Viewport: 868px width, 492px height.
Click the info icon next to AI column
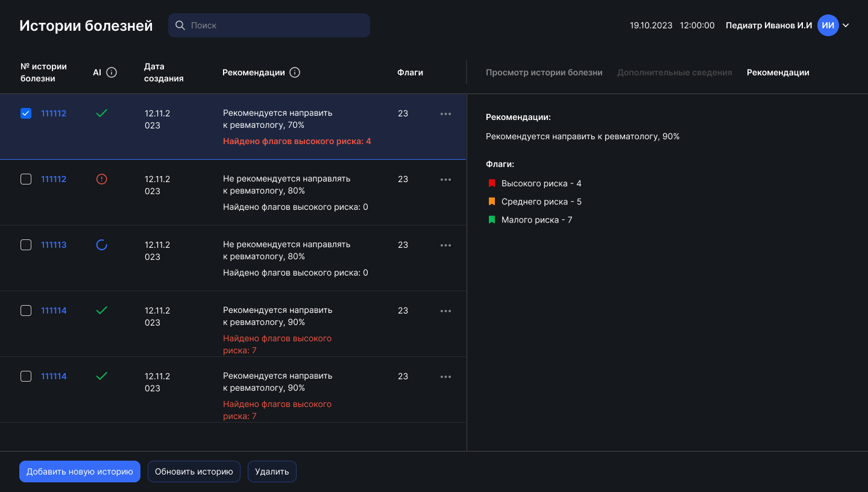tap(112, 72)
